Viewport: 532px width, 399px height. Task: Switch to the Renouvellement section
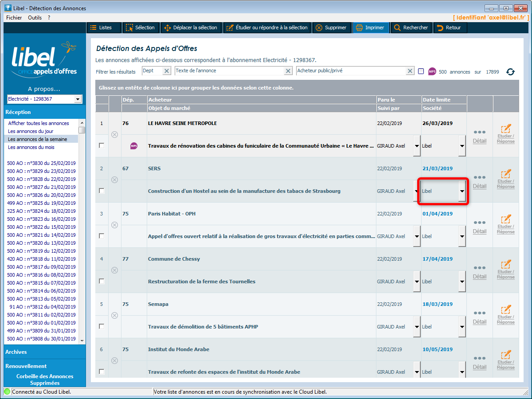coord(45,366)
